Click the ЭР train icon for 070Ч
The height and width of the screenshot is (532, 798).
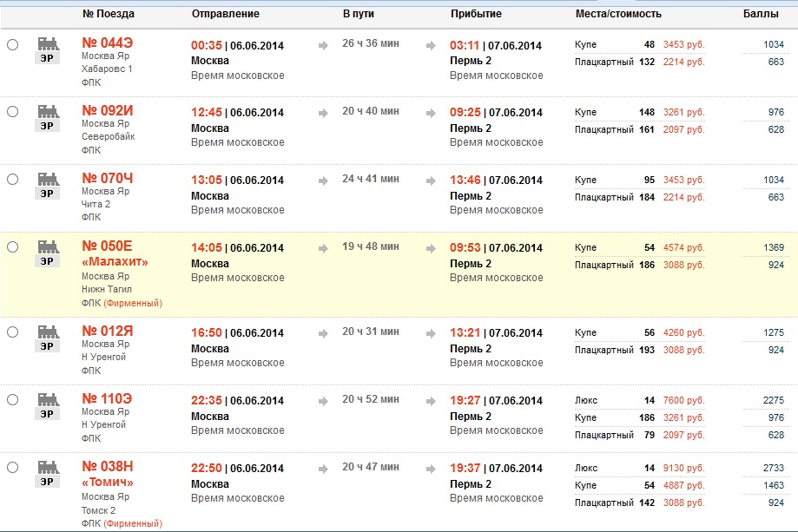click(48, 184)
